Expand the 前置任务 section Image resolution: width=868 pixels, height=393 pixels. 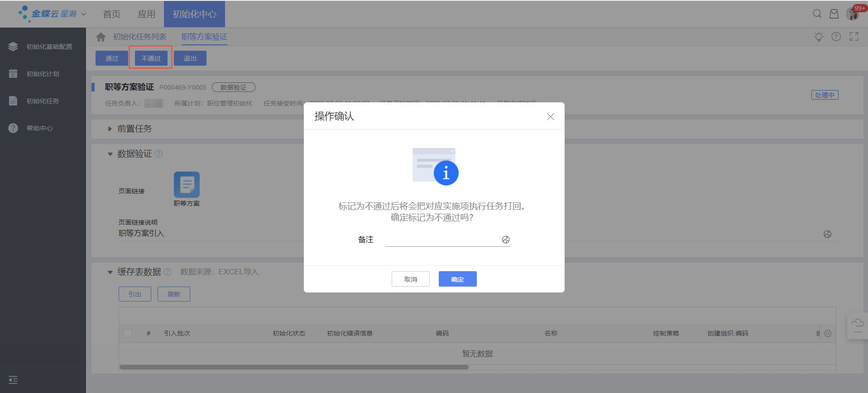pos(110,129)
